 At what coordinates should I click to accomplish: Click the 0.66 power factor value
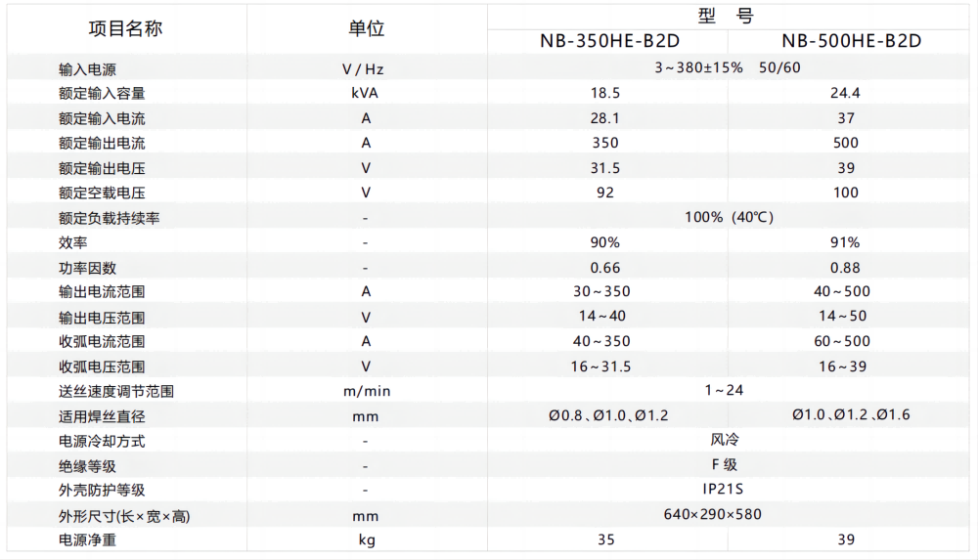coord(605,268)
